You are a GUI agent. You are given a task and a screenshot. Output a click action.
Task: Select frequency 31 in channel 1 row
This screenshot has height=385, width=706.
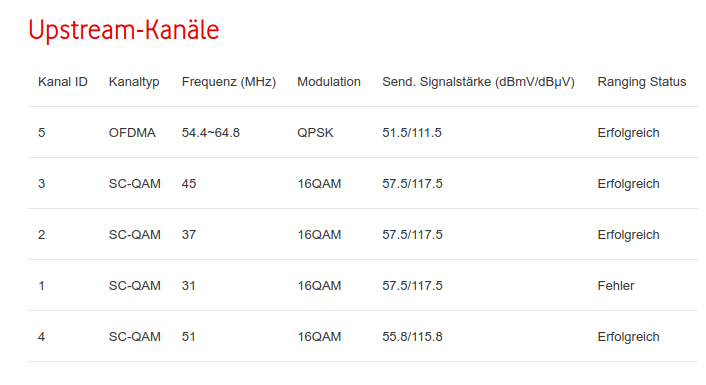pos(189,286)
